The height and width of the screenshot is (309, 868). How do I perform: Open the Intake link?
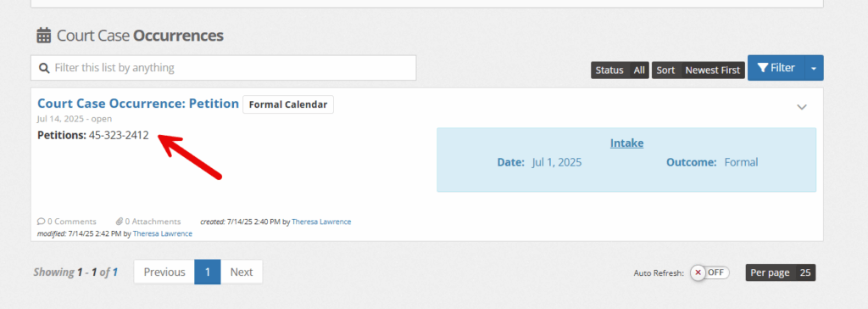coord(626,143)
